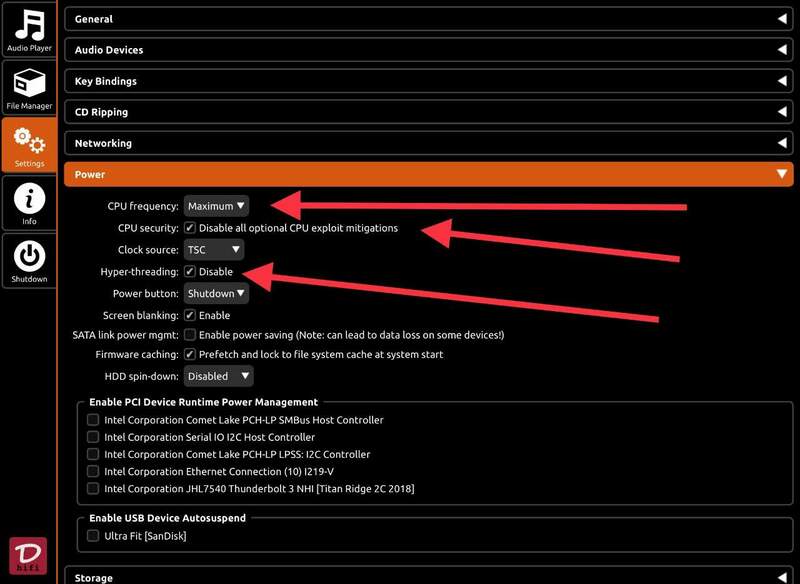Click the 'Enable PCI Device Runtime Power Management' heading

[204, 402]
